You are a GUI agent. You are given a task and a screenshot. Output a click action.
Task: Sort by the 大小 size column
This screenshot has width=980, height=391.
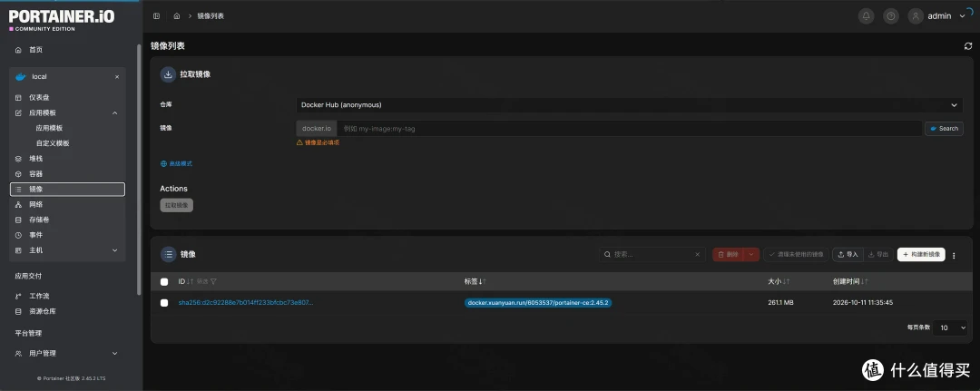[779, 282]
